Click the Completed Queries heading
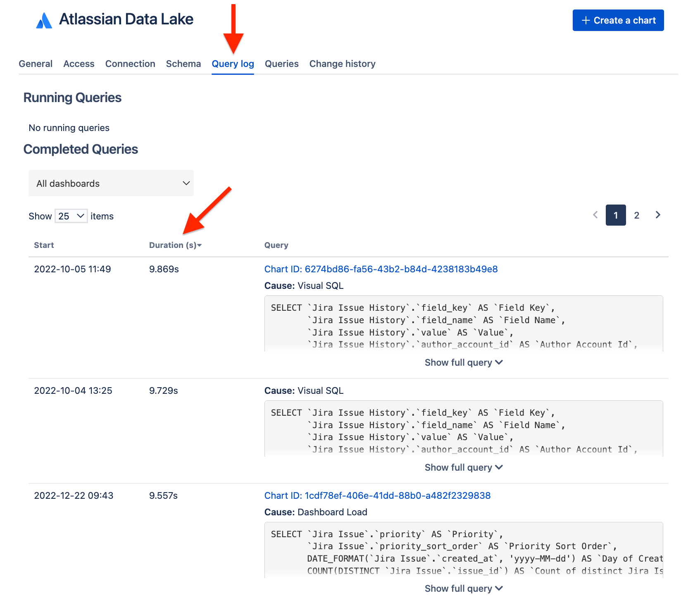Screen dimensions: 700x600 pyautogui.click(x=81, y=149)
